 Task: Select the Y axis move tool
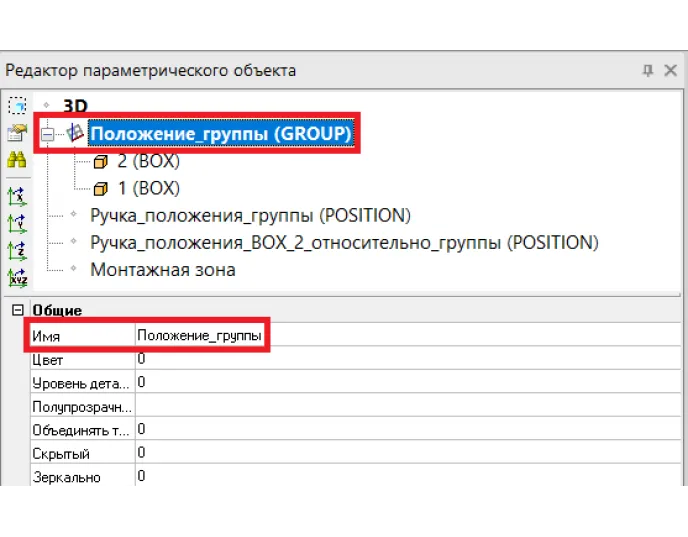click(x=17, y=224)
